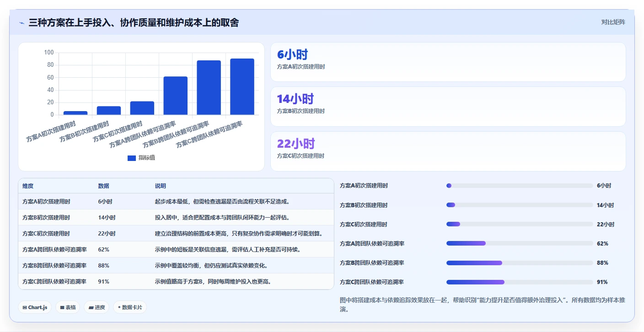Click the 62% value in the table
Image resolution: width=644 pixels, height=332 pixels.
tap(103, 250)
